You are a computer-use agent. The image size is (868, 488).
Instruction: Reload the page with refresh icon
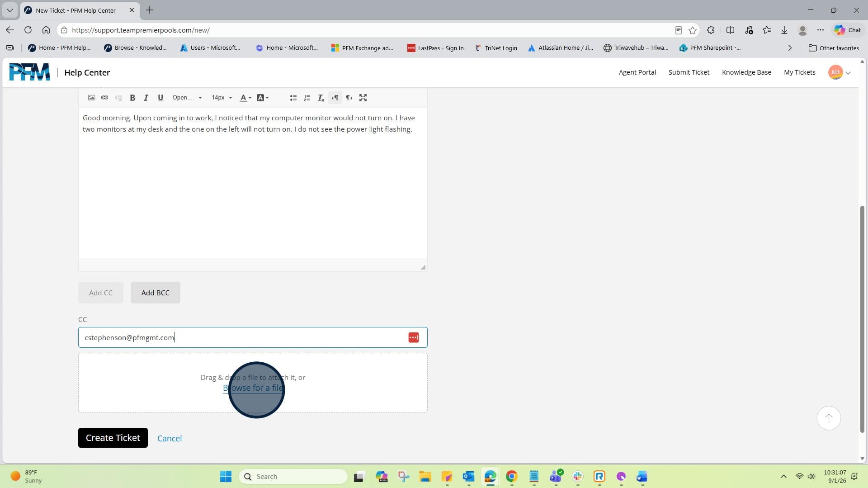coord(28,30)
